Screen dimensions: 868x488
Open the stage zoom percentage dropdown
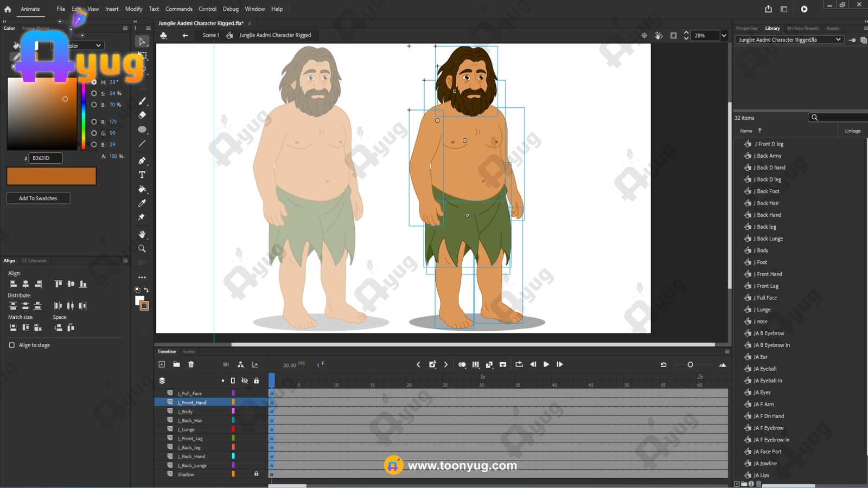tap(724, 36)
